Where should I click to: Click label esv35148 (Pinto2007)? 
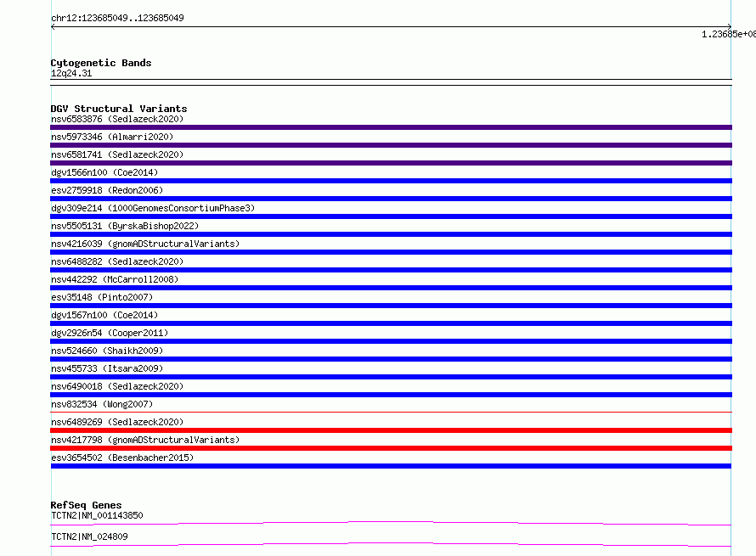(102, 297)
